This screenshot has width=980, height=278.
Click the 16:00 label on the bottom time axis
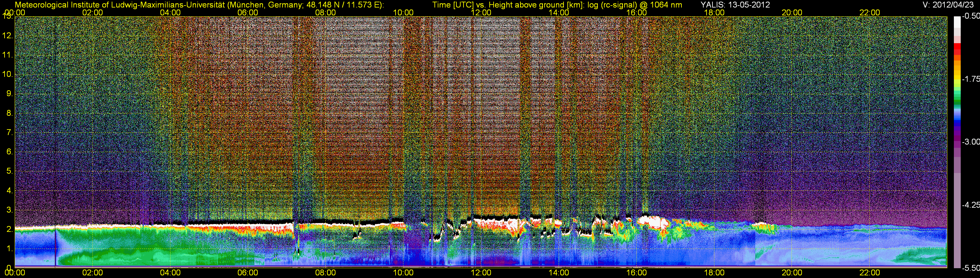click(636, 273)
